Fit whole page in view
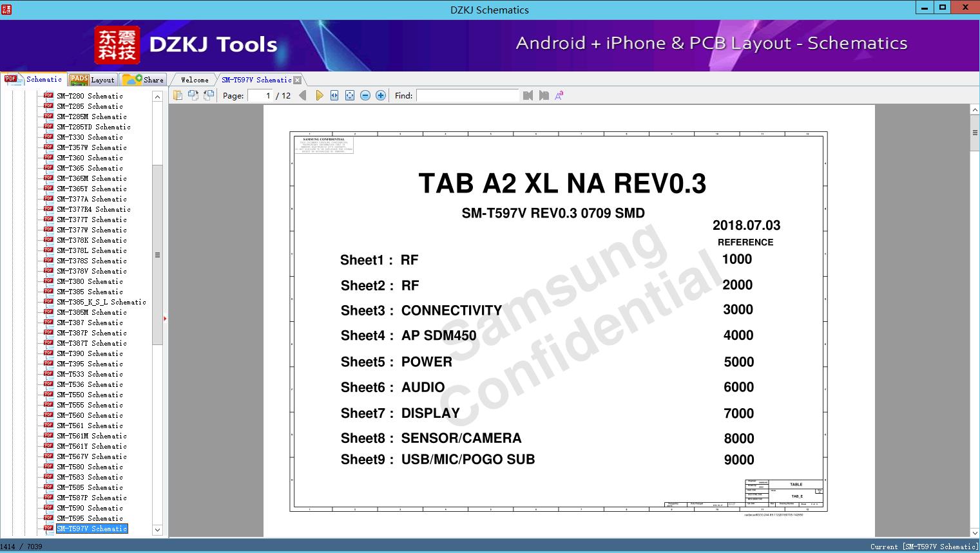 (350, 95)
